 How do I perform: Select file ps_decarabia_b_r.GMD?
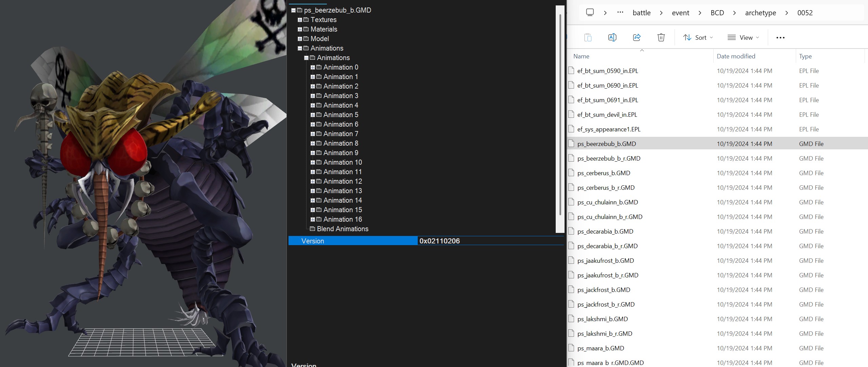point(607,246)
